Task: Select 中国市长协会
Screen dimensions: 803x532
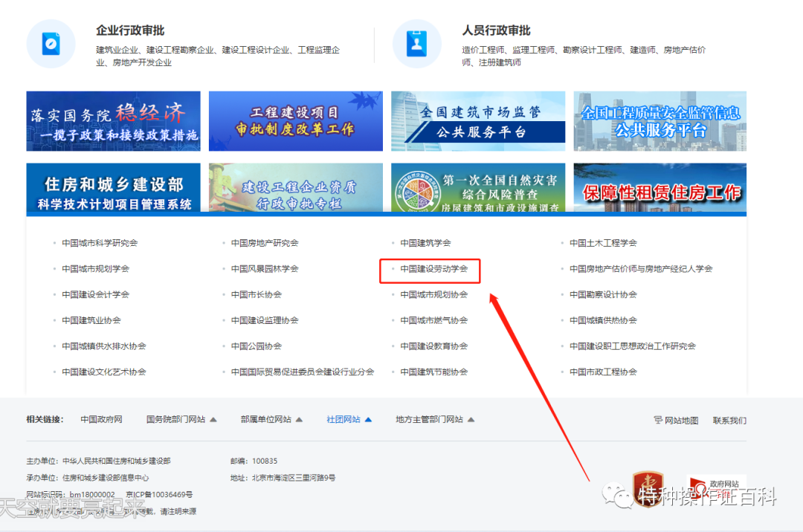Action: (256, 295)
